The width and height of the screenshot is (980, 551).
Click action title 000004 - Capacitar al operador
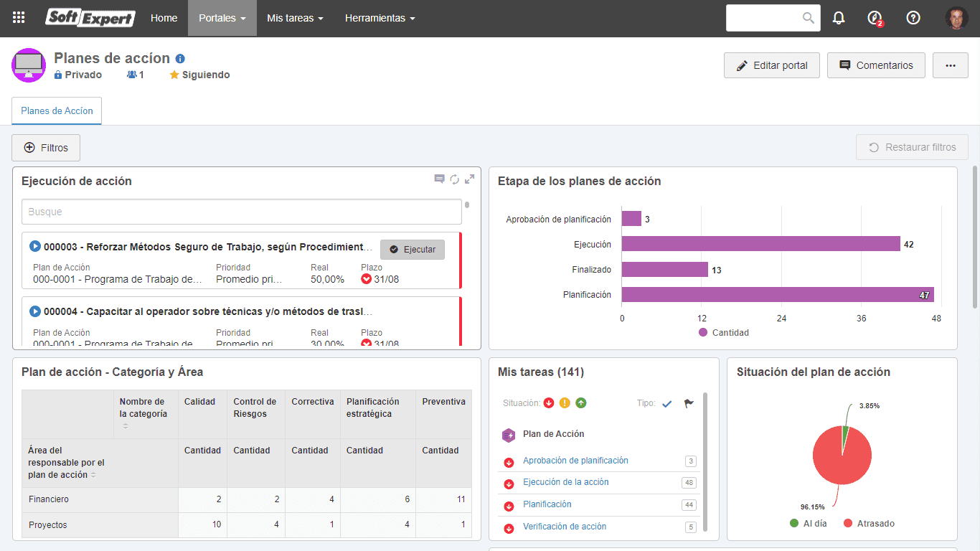[208, 312]
